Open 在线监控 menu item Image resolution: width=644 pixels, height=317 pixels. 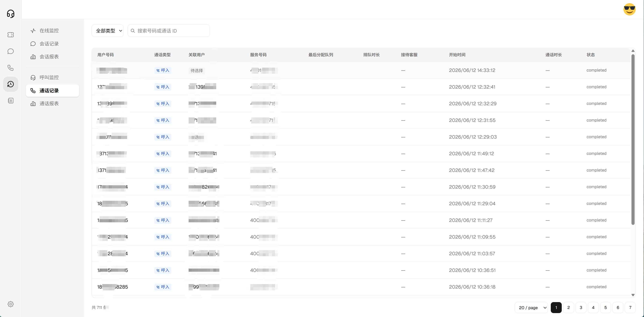click(52, 31)
